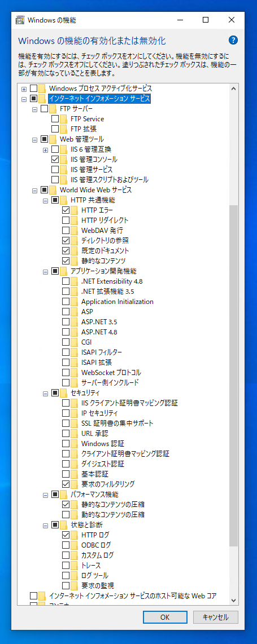Uncheck 静的なコンテンツ checkbox
The image size is (257, 644).
click(x=66, y=261)
